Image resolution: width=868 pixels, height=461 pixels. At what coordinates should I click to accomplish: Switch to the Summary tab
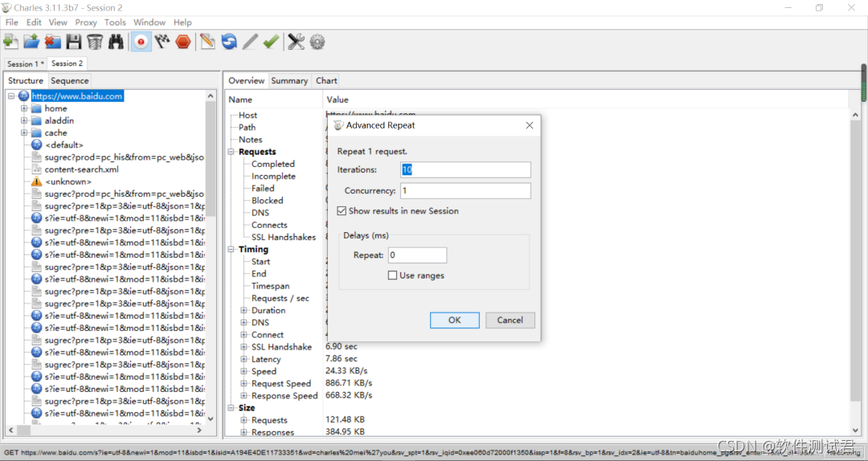click(289, 81)
